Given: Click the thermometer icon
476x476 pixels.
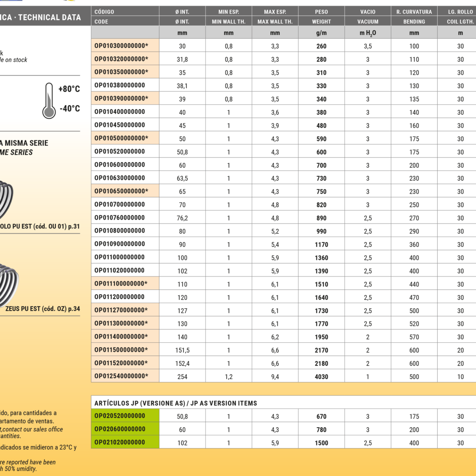Looking at the screenshot, I should (x=49, y=101).
